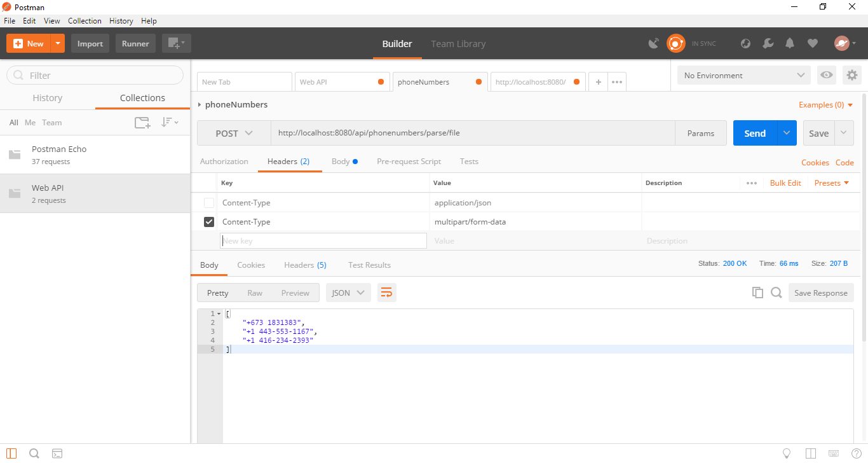868x463 pixels.
Task: Open the Postman Echo collection
Action: coord(95,155)
